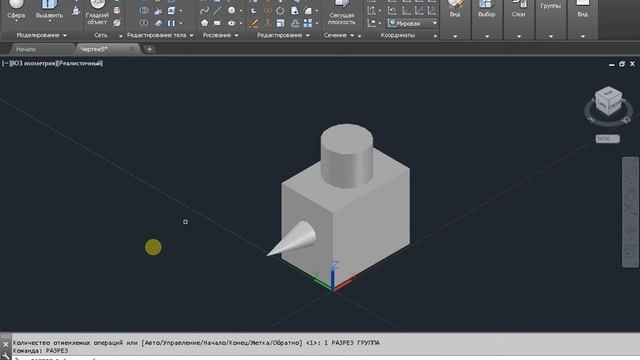
Task: Choose the array tool with blue squares
Action: click(308, 23)
